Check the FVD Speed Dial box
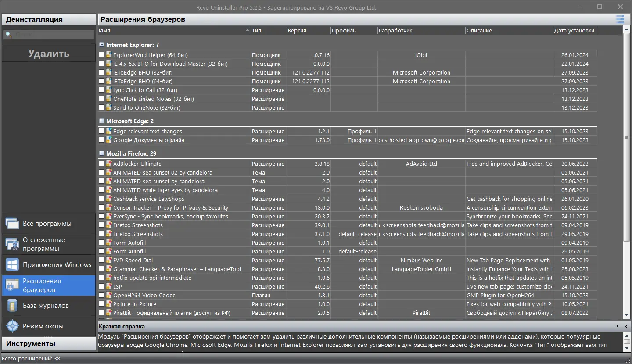 point(102,260)
